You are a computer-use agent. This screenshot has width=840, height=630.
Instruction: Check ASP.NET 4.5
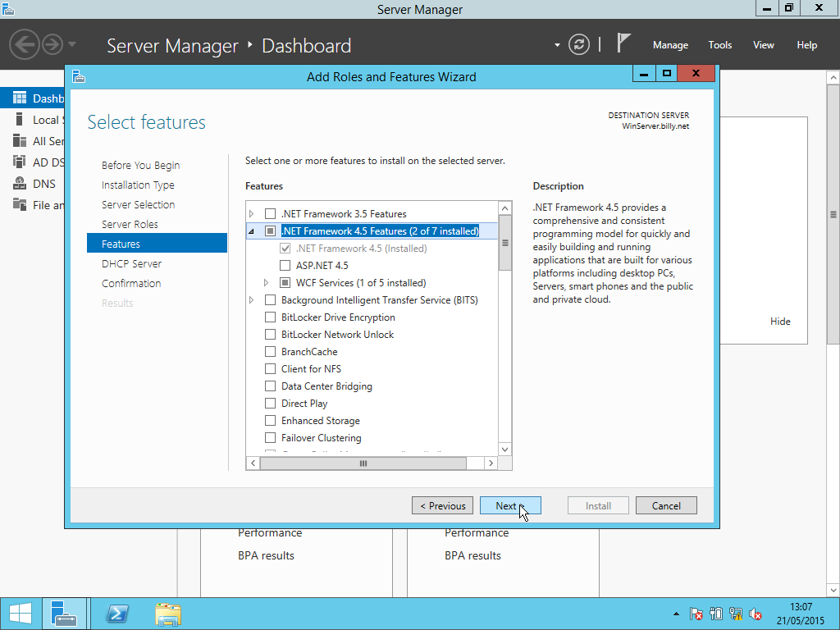pos(285,265)
